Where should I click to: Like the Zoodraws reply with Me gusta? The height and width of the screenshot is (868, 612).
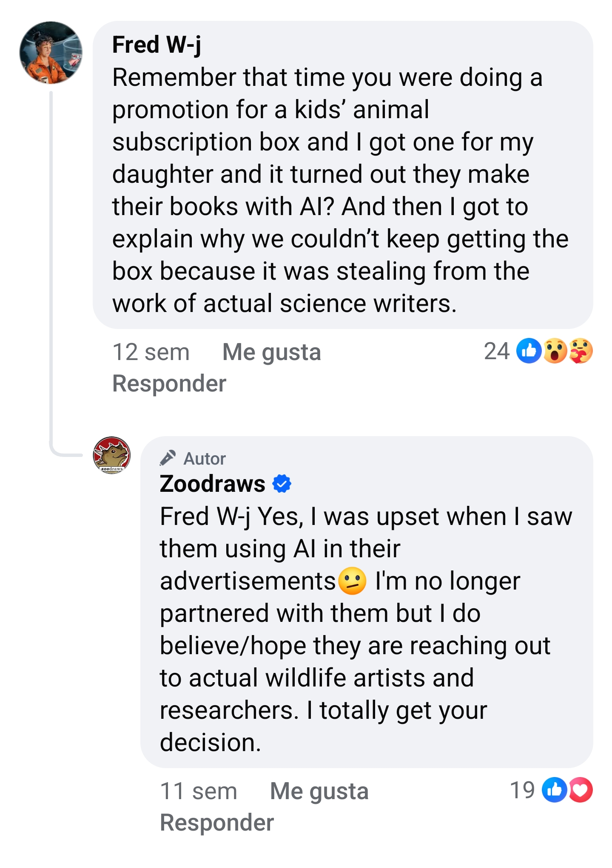point(319,791)
